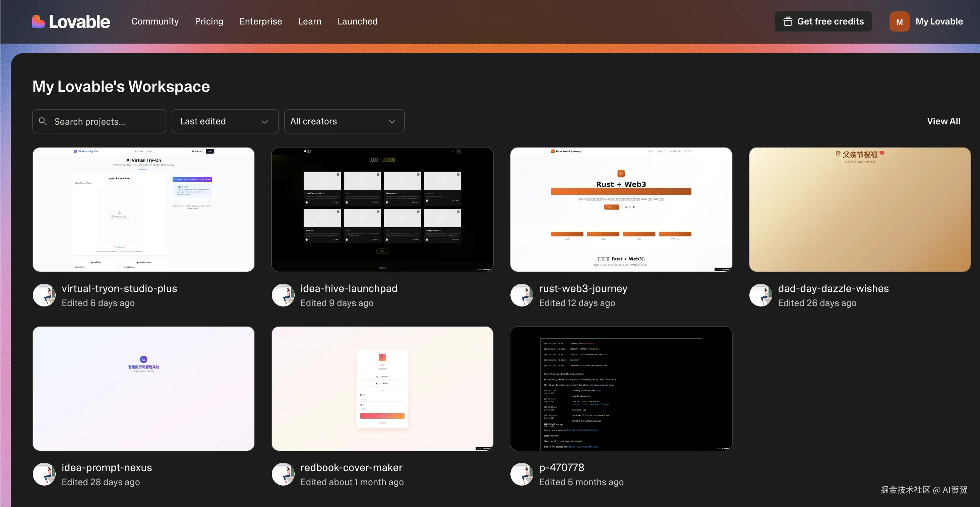Click the gift icon for free credits
The image size is (980, 507).
(788, 21)
